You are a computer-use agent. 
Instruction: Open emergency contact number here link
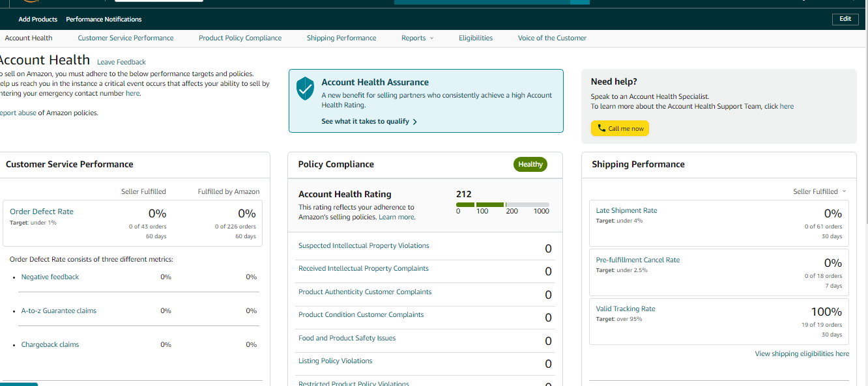pyautogui.click(x=132, y=93)
